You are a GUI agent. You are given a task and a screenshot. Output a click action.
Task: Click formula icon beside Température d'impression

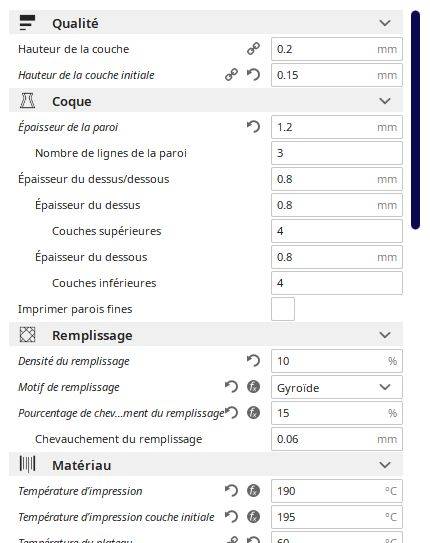pos(253,491)
